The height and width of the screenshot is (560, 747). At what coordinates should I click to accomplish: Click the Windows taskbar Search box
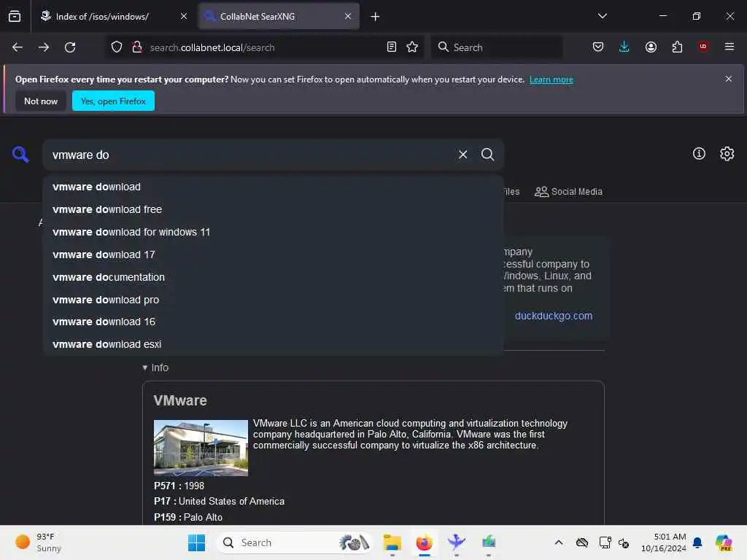(295, 542)
